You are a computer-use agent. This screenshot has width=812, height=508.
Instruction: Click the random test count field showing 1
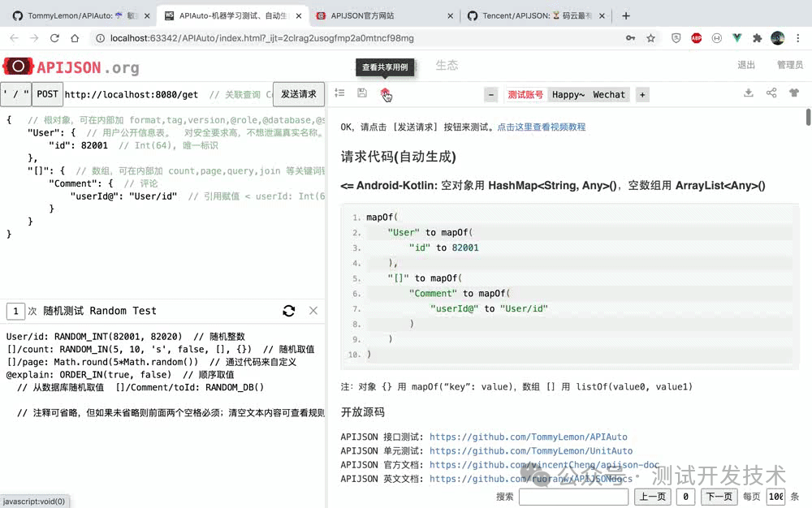coord(15,311)
